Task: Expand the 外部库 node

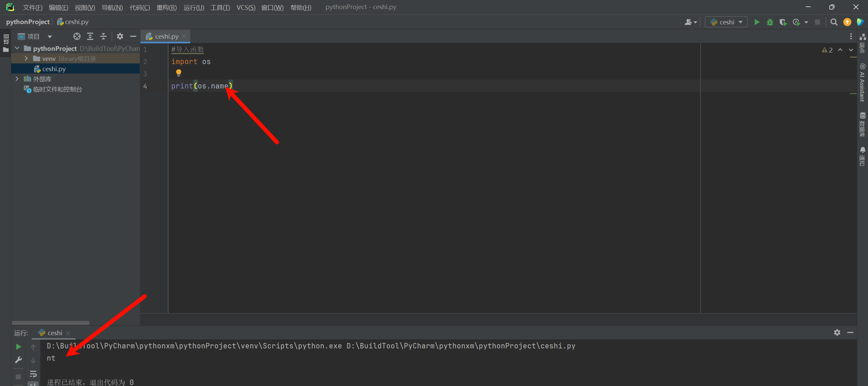Action: point(17,79)
